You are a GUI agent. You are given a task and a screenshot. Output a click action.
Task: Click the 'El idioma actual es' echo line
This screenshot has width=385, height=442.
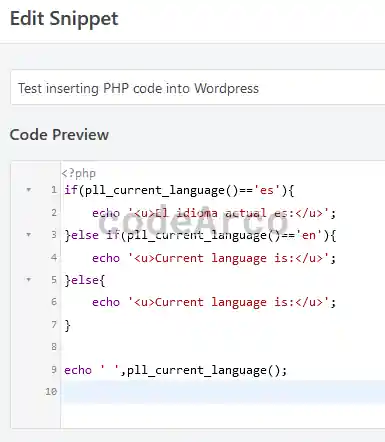click(x=214, y=213)
